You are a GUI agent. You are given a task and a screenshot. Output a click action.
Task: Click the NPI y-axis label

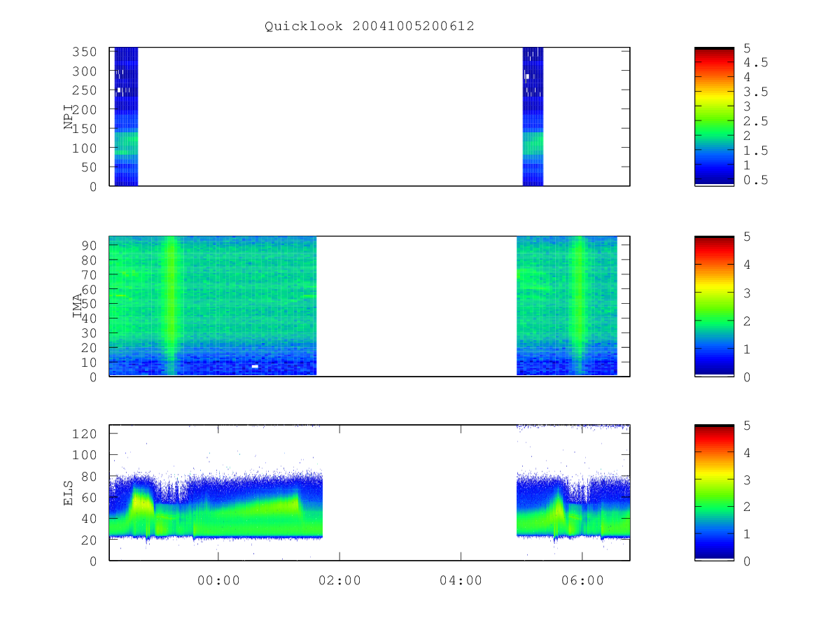[x=69, y=117]
